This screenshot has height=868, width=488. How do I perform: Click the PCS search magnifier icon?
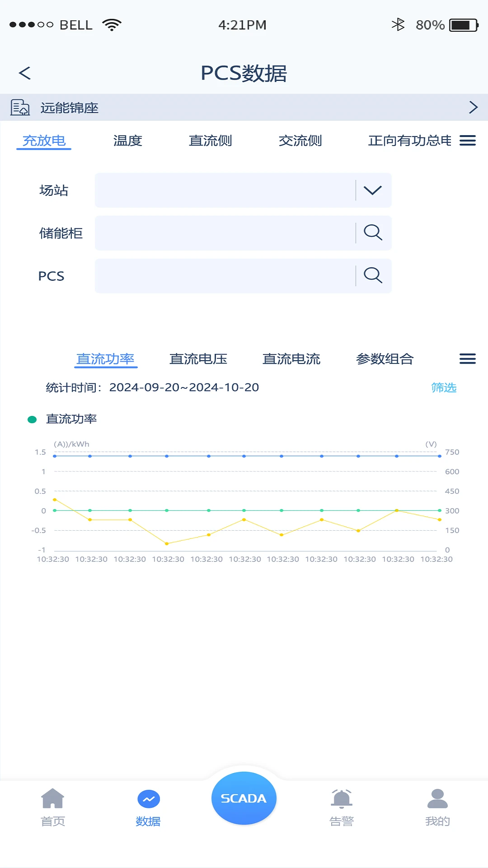(373, 275)
